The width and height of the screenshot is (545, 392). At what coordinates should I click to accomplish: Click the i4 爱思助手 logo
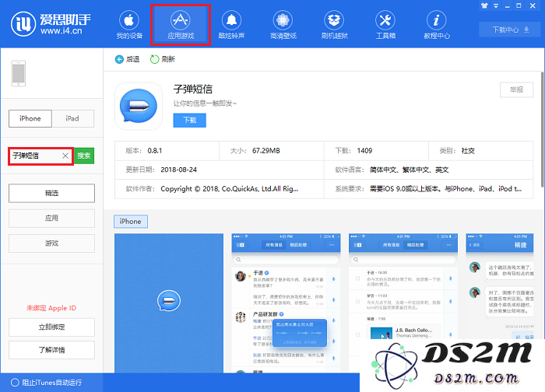(51, 23)
